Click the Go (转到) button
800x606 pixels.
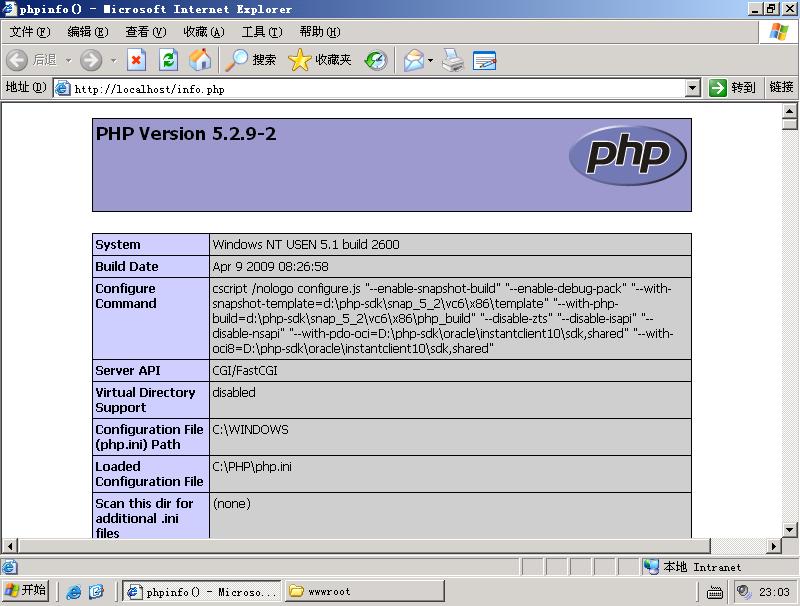732,88
